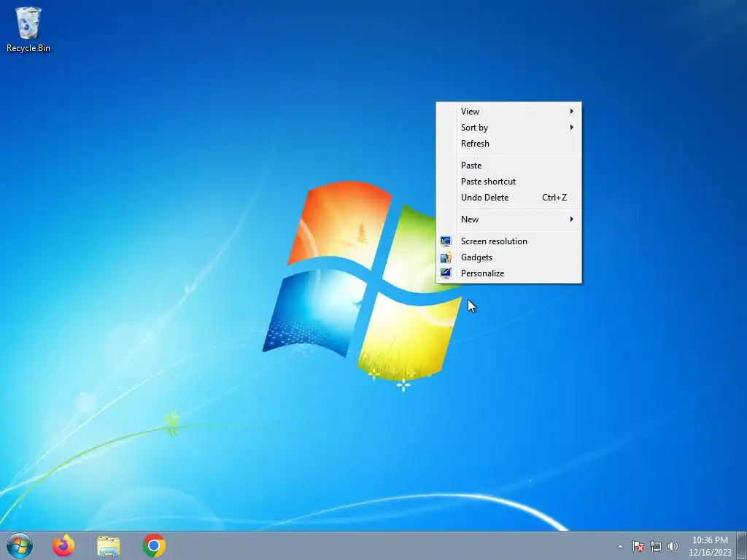Viewport: 747px width, 560px height.
Task: Launch Firefox from the taskbar
Action: tap(63, 545)
